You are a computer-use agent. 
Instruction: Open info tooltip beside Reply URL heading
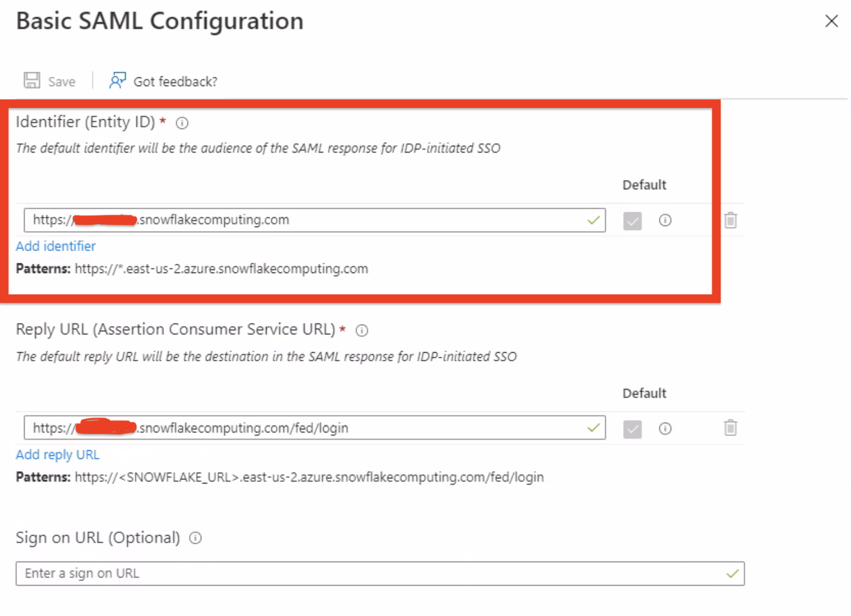click(x=362, y=330)
